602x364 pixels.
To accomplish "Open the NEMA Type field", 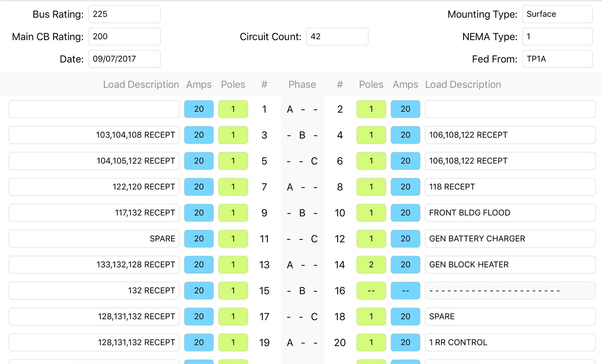I will tap(557, 37).
